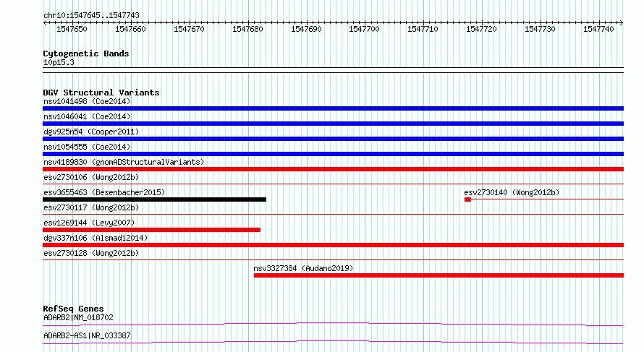Click ruler position 1547700
This screenshot has width=644, height=352.
click(x=364, y=29)
